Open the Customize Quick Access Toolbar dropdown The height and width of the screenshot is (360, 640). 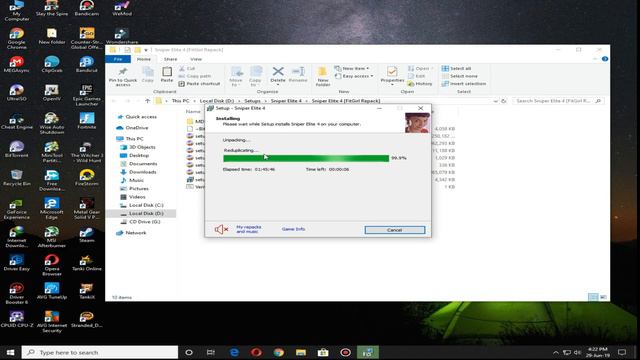tap(146, 50)
